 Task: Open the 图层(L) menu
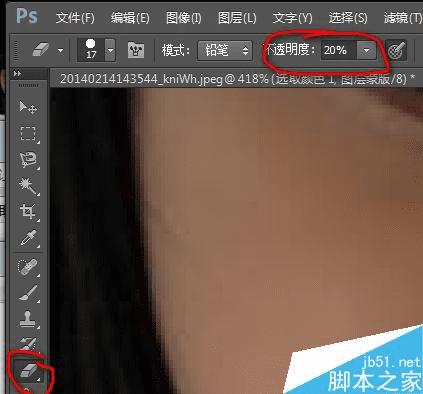coord(237,18)
